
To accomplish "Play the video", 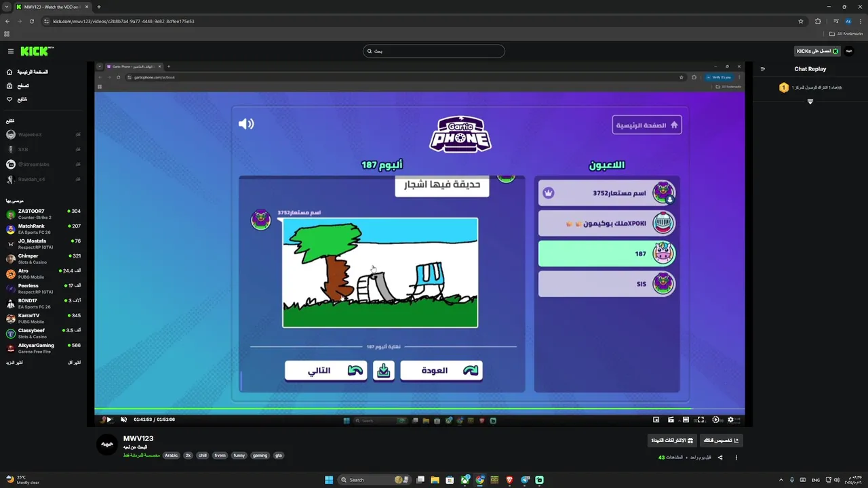I will [109, 420].
